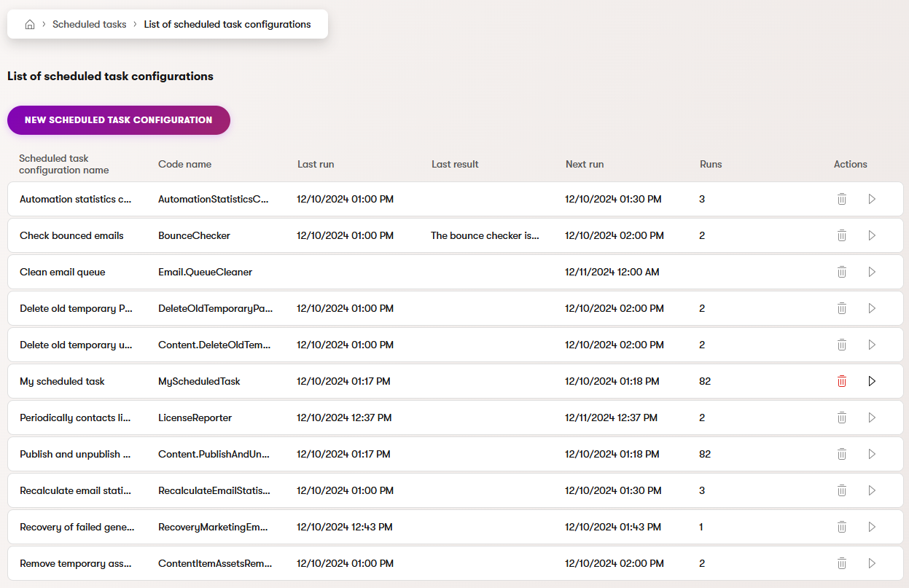Click the Next run column header
This screenshot has width=909, height=588.
(585, 164)
